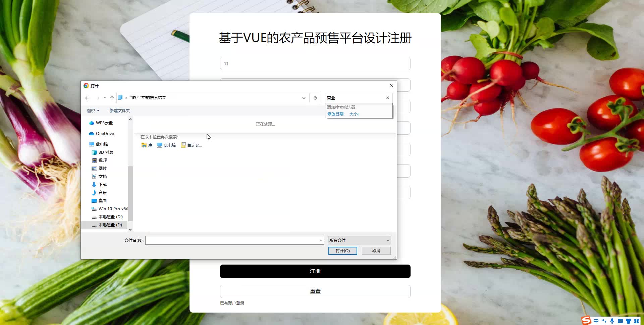The height and width of the screenshot is (325, 644).
Task: Open the 所有文件 file type dropdown
Action: (359, 240)
